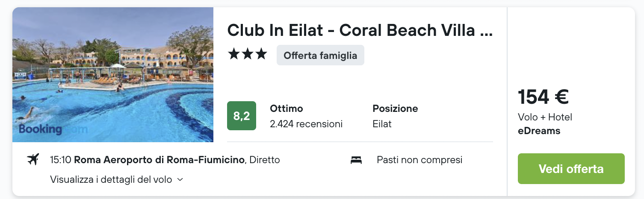Click the Vedi offerta button

tap(571, 169)
